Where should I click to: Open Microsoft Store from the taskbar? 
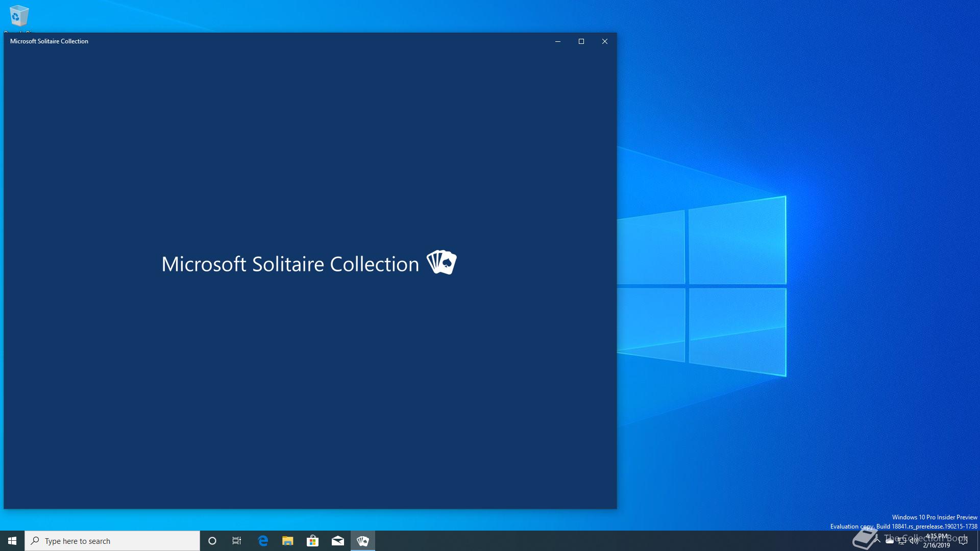point(312,541)
